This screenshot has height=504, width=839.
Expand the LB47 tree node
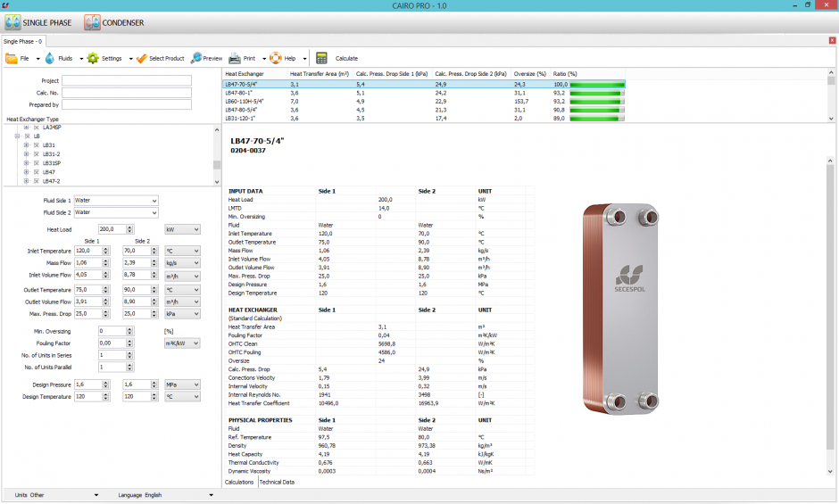tap(26, 172)
